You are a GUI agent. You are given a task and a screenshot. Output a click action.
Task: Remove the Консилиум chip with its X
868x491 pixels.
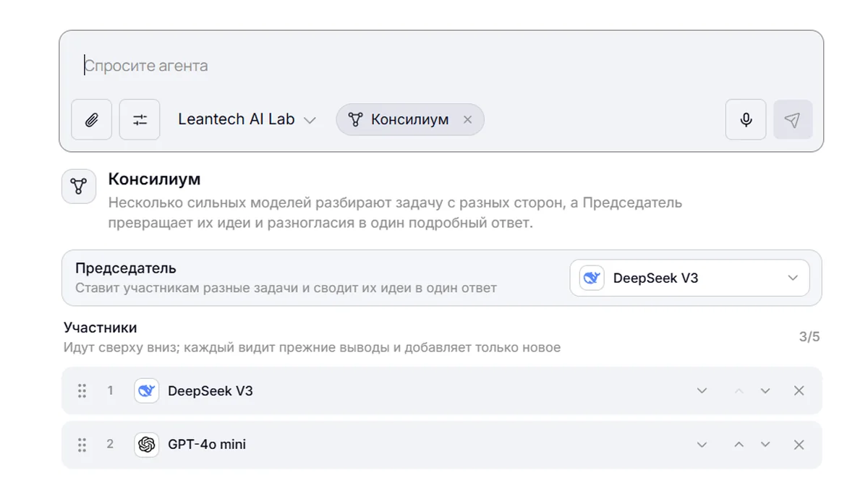[467, 120]
